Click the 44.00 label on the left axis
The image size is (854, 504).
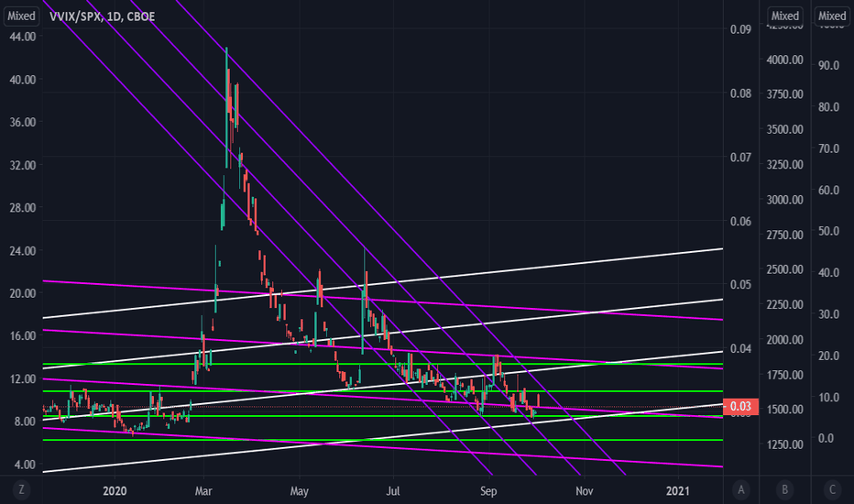23,37
